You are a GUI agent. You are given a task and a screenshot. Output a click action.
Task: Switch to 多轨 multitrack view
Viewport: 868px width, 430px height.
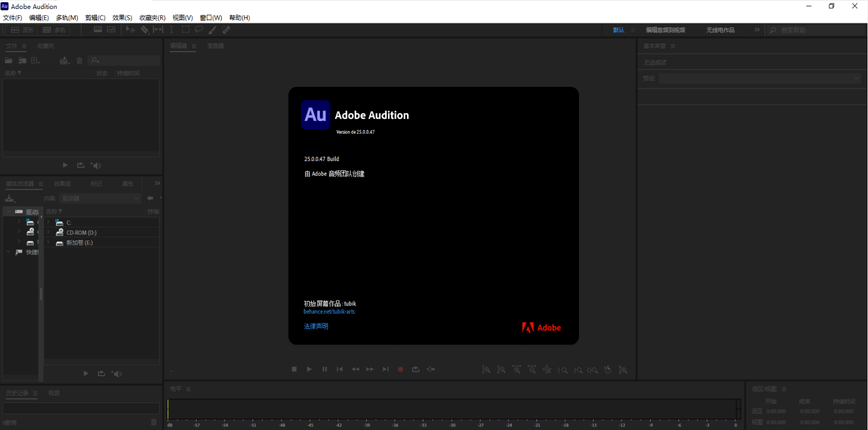pos(54,30)
